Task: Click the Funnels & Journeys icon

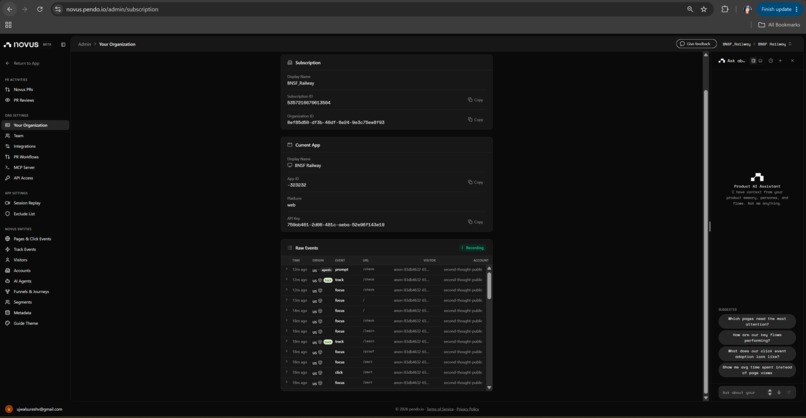Action: (x=7, y=292)
